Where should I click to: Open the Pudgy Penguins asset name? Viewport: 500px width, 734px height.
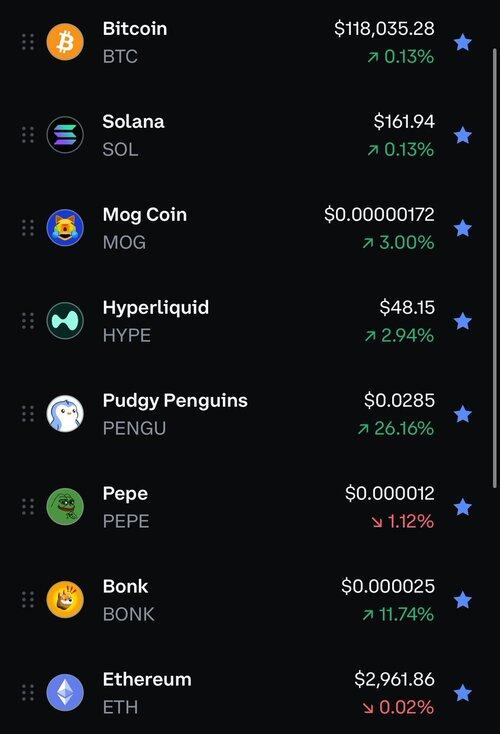[175, 401]
